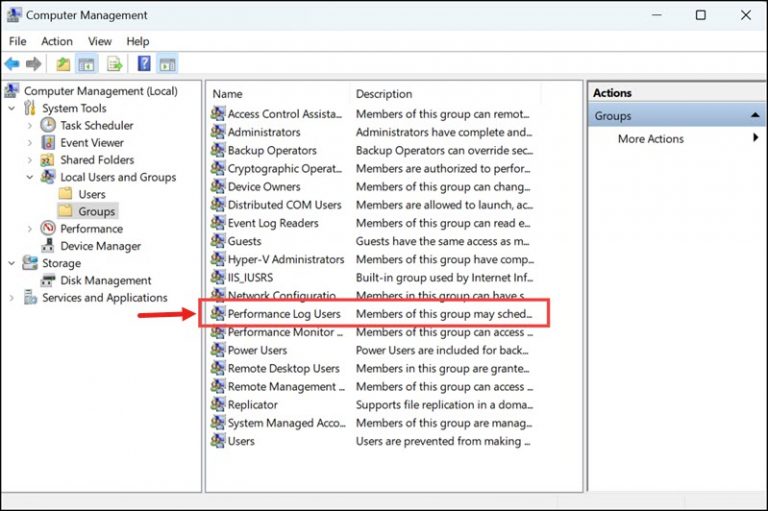Click the Event Viewer icon in tree
This screenshot has height=511, width=768.
pos(48,143)
